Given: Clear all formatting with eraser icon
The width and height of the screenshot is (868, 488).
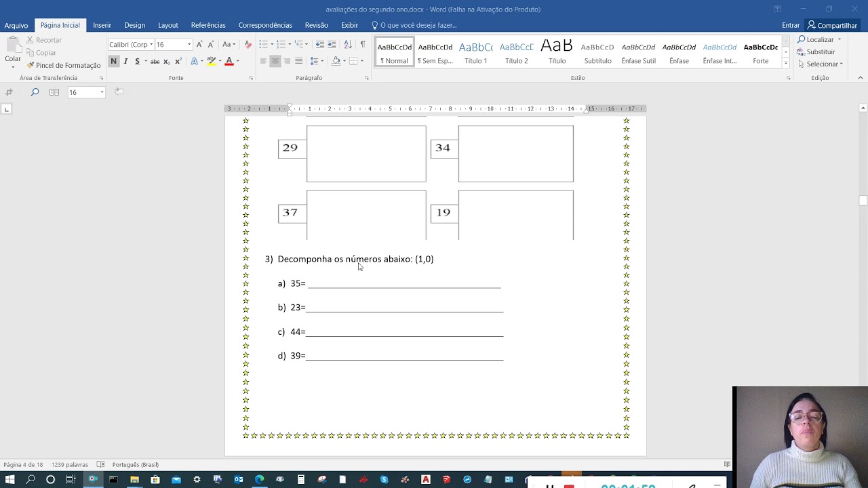Looking at the screenshot, I should click(248, 44).
